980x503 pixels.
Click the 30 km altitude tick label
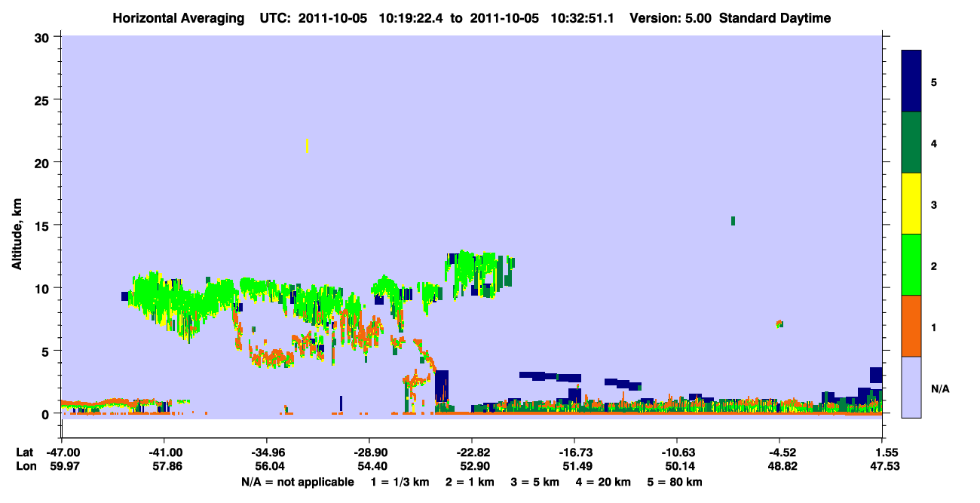pyautogui.click(x=43, y=37)
